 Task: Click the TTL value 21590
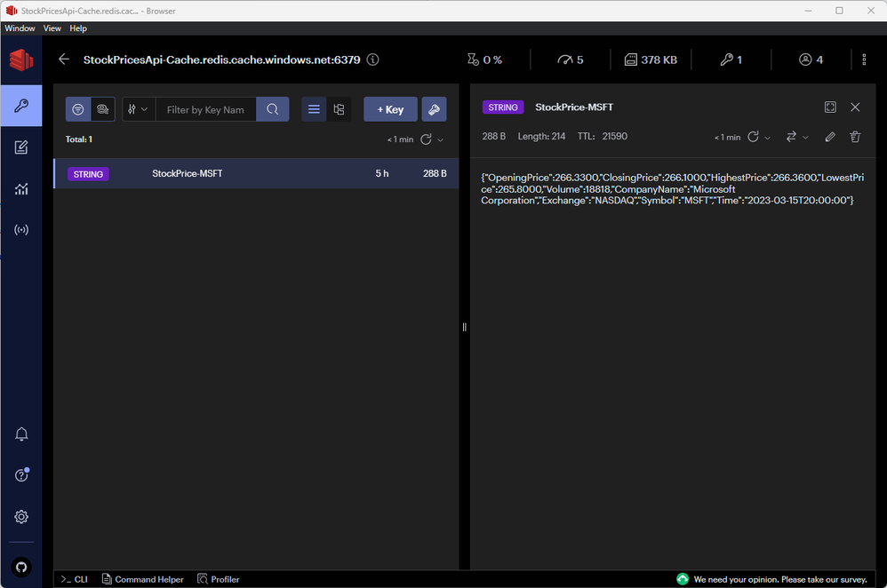coord(614,136)
